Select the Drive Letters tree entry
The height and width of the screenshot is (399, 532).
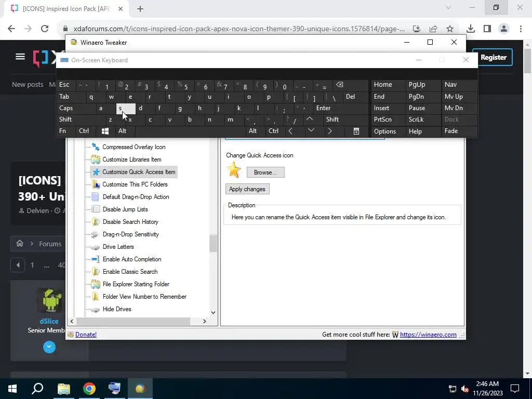pos(118,247)
